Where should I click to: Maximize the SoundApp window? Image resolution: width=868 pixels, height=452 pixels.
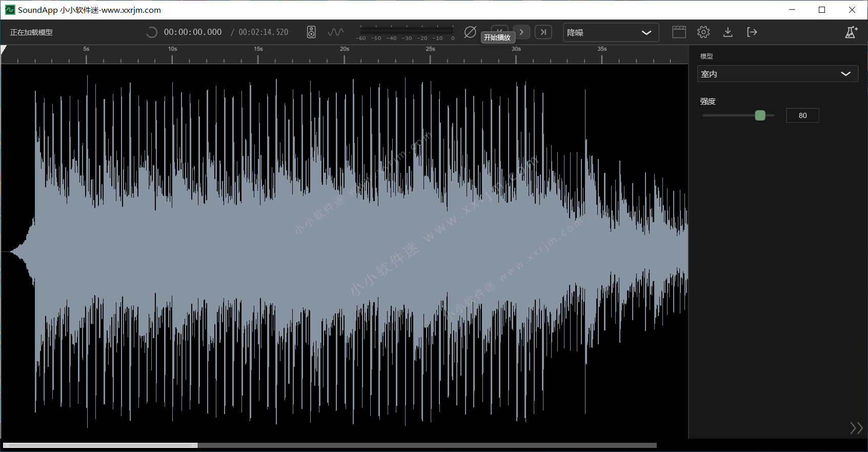point(822,10)
